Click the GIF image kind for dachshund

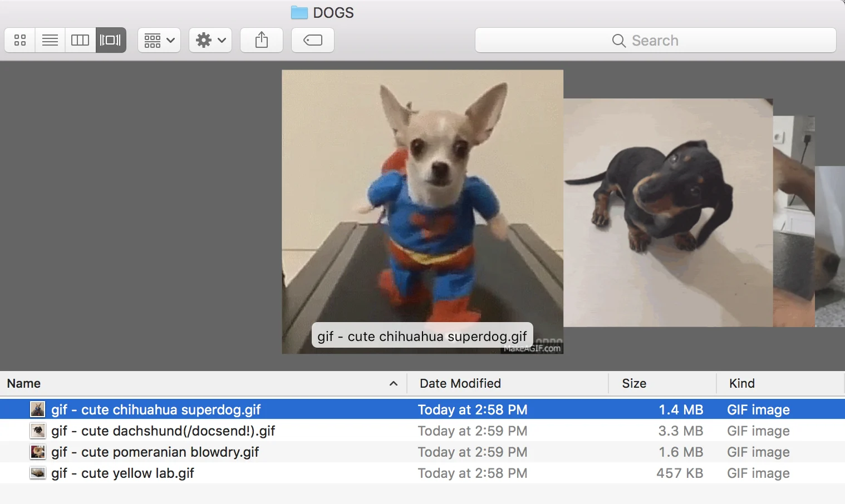click(x=758, y=431)
